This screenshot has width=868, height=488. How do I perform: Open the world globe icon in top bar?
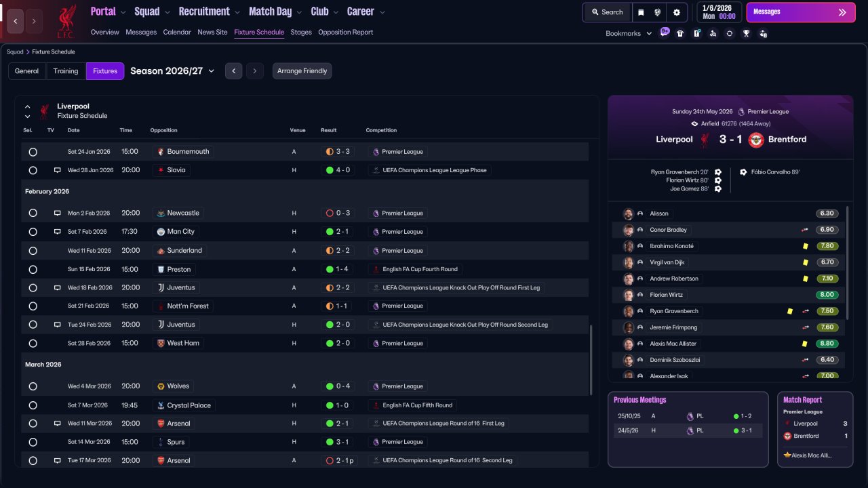point(658,12)
